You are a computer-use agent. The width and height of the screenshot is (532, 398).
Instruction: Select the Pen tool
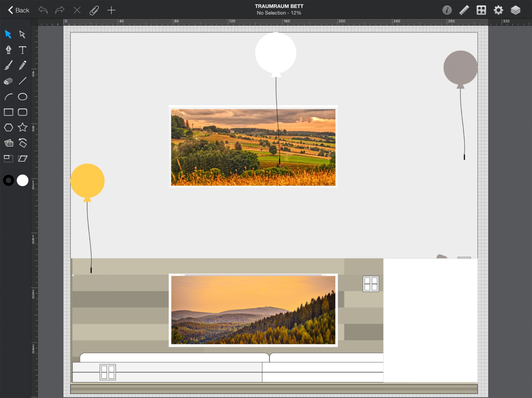[x=8, y=50]
